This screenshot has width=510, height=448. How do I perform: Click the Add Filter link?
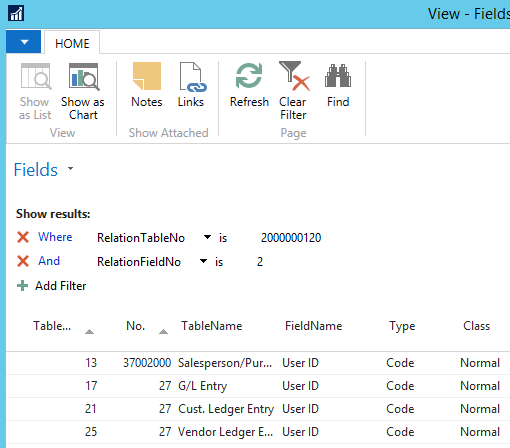(x=61, y=286)
